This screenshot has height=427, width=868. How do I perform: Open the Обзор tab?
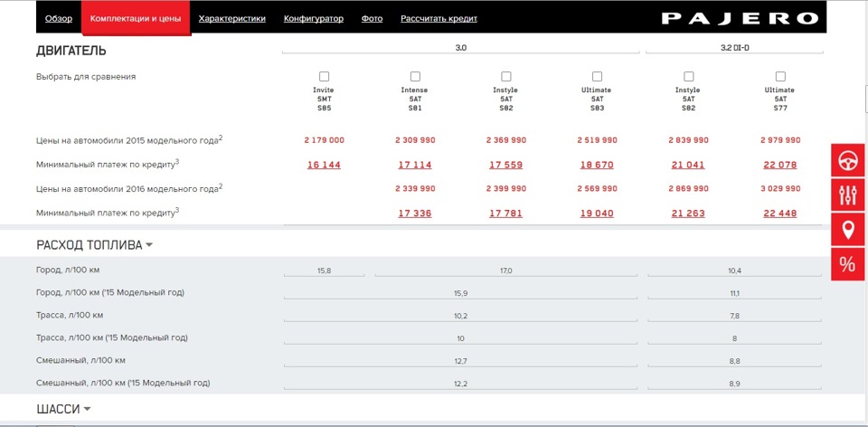click(59, 18)
